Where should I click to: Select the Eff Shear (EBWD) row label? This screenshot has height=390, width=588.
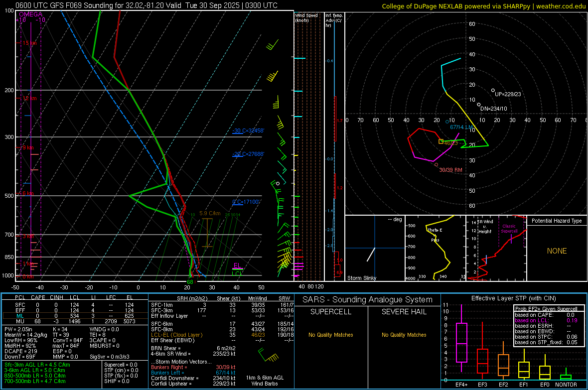click(x=172, y=341)
